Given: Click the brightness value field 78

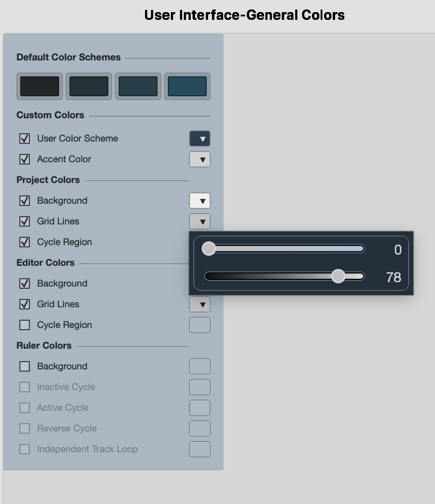Looking at the screenshot, I should tap(394, 277).
